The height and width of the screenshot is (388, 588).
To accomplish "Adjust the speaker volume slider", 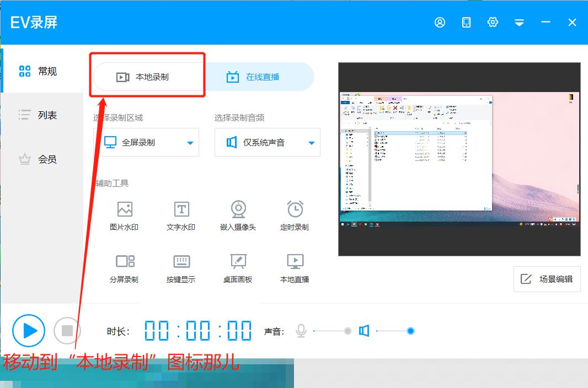I will point(410,331).
